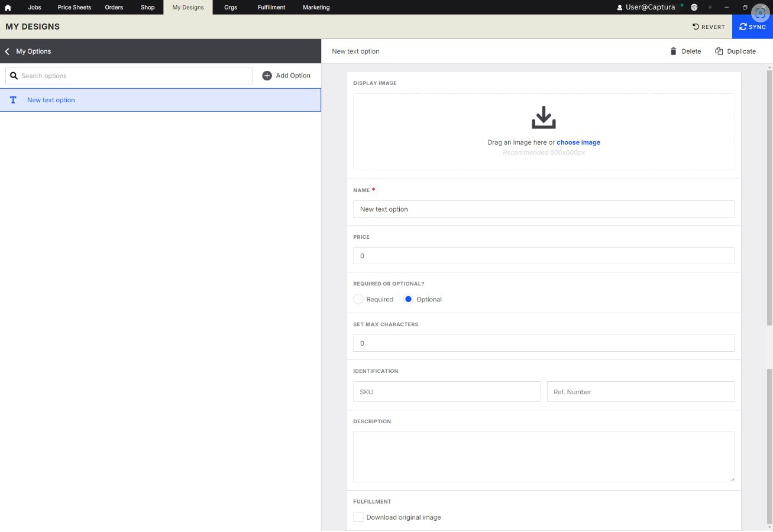773x532 pixels.
Task: Click the Price input field
Action: point(544,256)
